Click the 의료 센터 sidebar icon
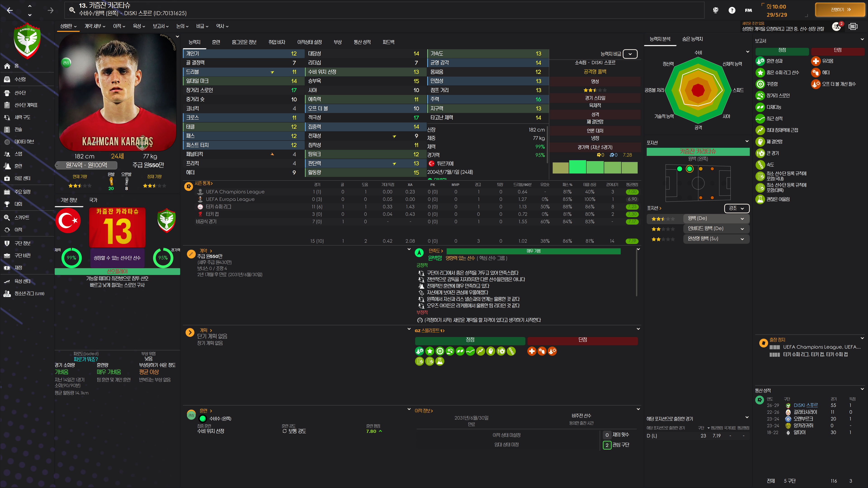The width and height of the screenshot is (868, 488). tap(7, 178)
